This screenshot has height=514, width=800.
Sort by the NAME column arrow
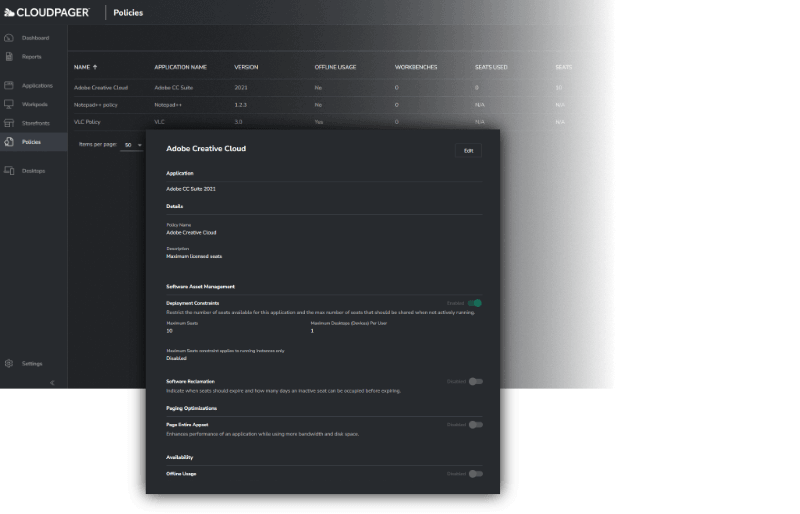(95, 67)
